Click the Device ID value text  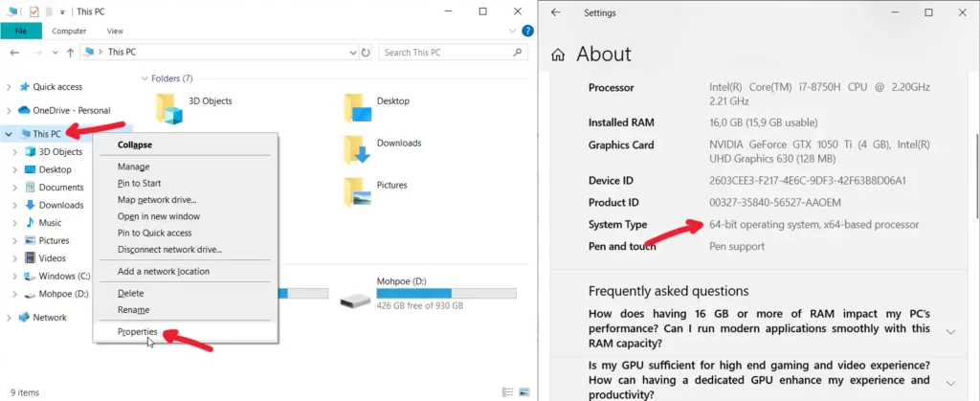pyautogui.click(x=808, y=181)
